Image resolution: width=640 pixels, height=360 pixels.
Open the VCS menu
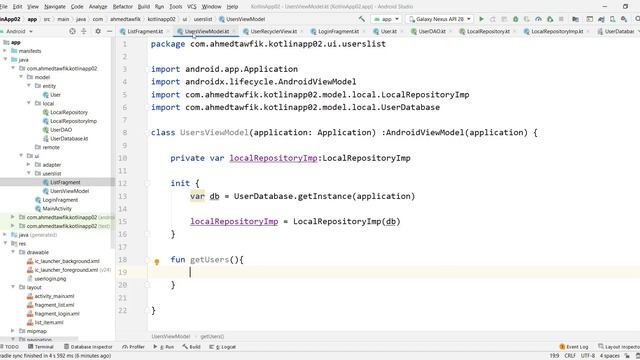[191, 7]
